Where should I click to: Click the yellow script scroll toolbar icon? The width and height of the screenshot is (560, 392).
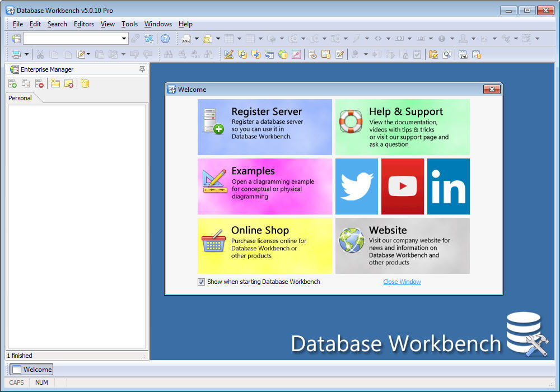[208, 39]
